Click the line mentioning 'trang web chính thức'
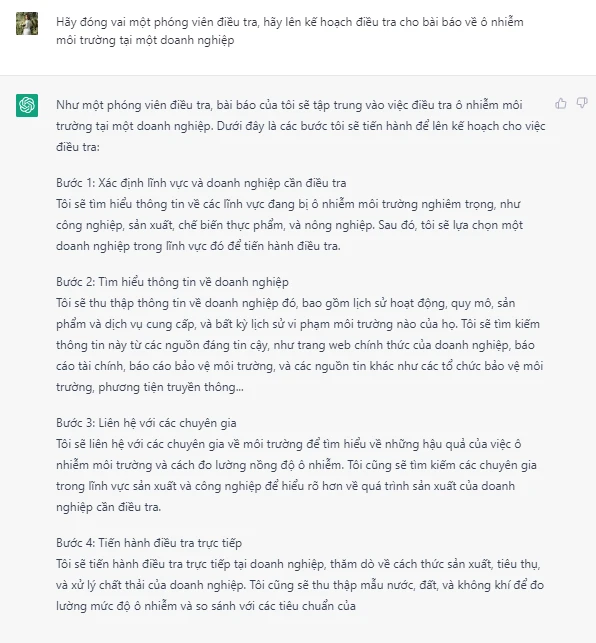596x643 pixels. [x=295, y=345]
